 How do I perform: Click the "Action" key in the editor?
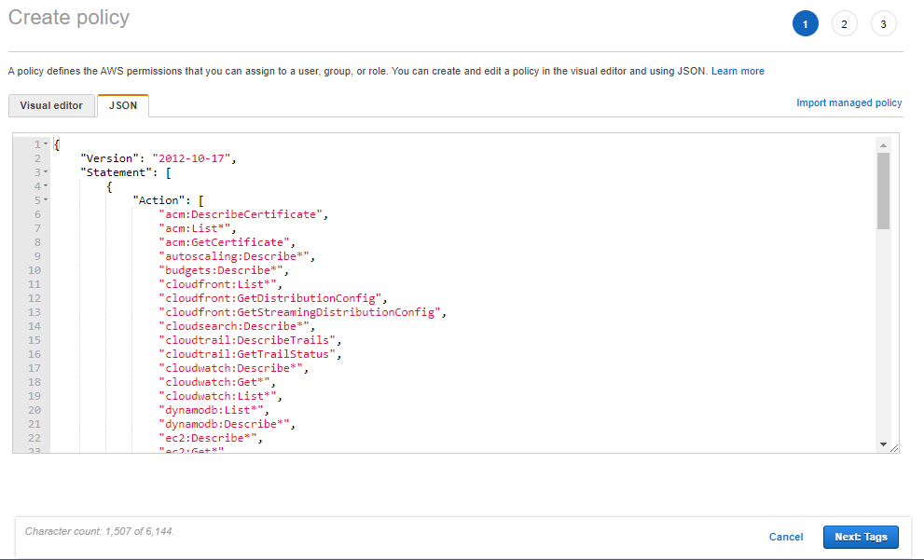coord(159,201)
